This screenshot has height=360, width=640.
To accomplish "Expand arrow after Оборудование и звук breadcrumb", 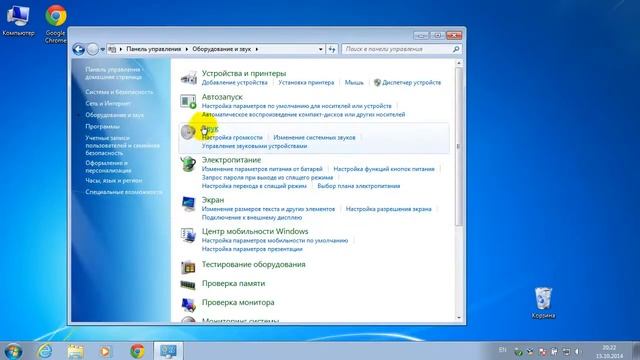I will (257, 49).
